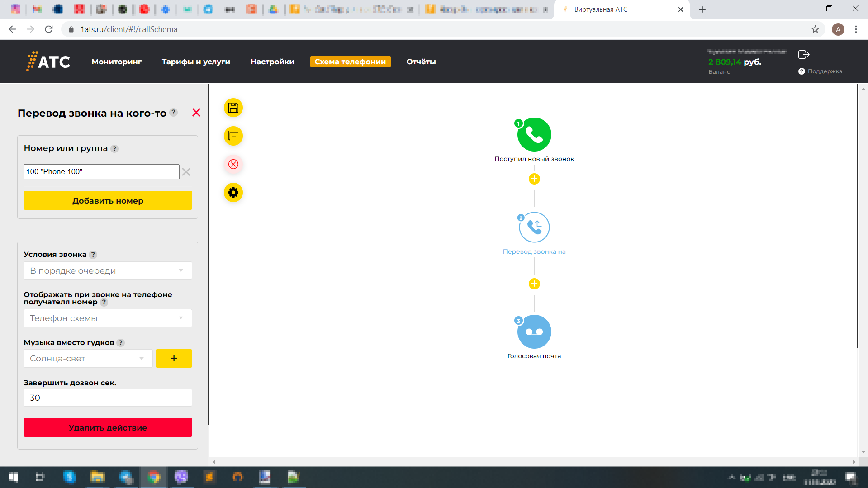Select the voicemail node icon
This screenshot has width=868, height=488.
534,332
